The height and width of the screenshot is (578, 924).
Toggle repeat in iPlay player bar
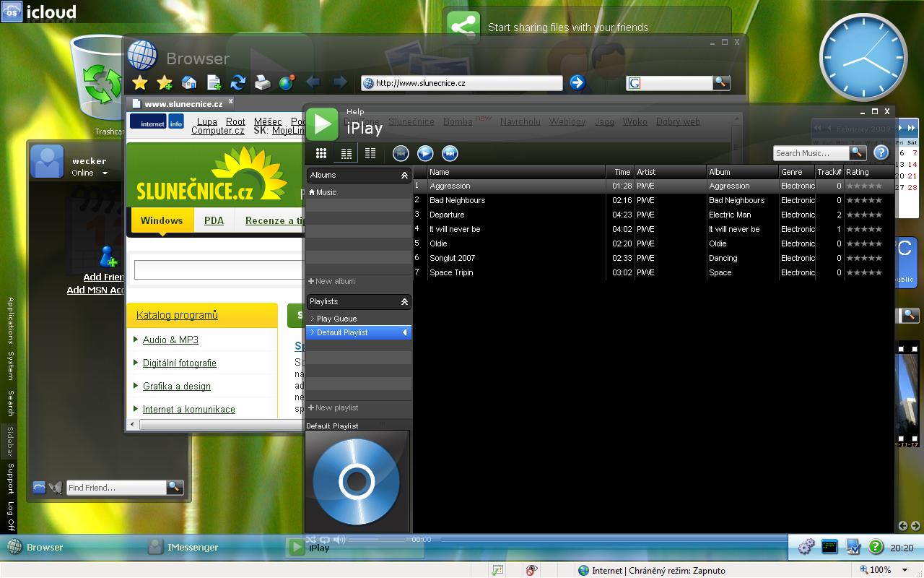(325, 540)
